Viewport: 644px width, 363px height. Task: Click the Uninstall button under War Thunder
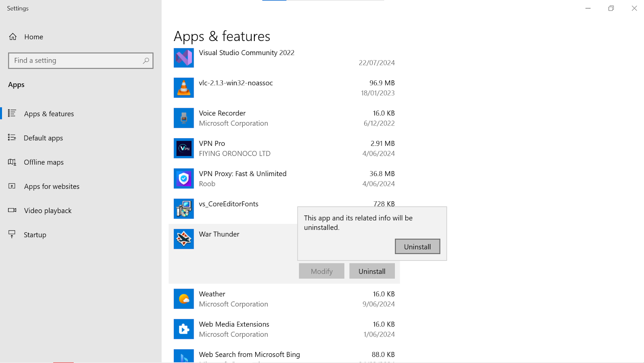372,271
